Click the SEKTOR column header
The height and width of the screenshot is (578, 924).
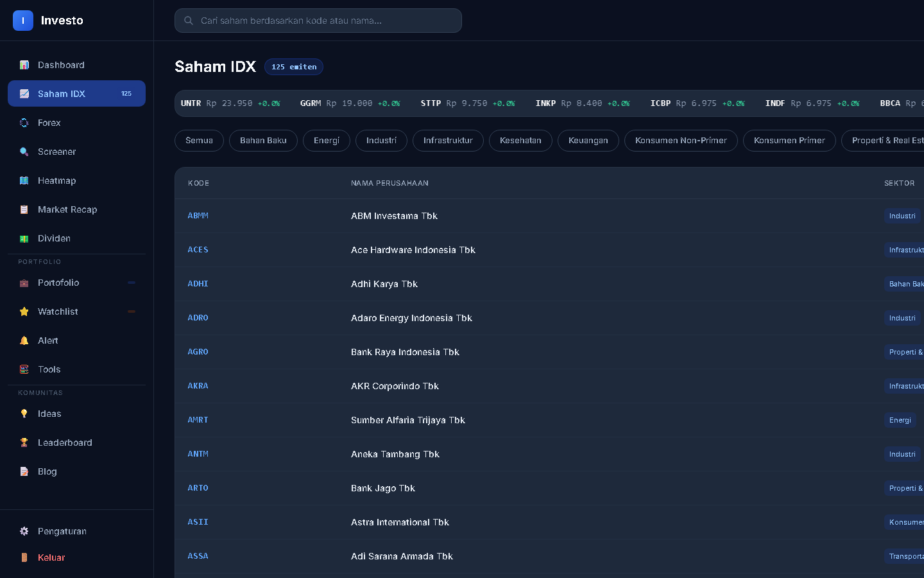tap(900, 183)
